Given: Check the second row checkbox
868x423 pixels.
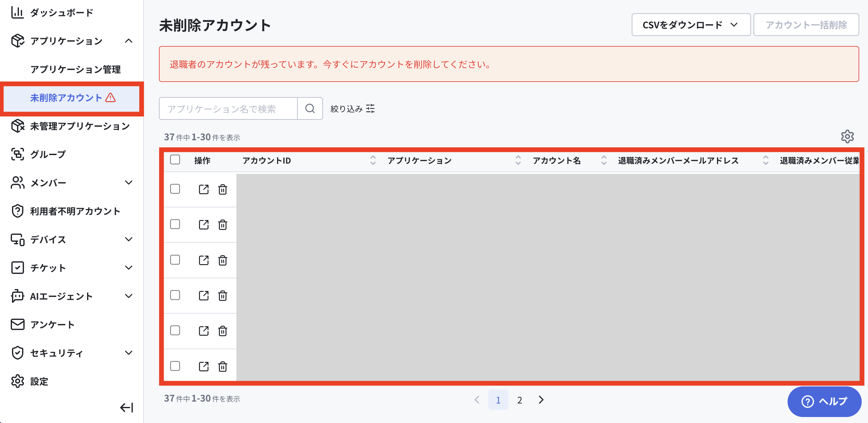Looking at the screenshot, I should tap(175, 224).
